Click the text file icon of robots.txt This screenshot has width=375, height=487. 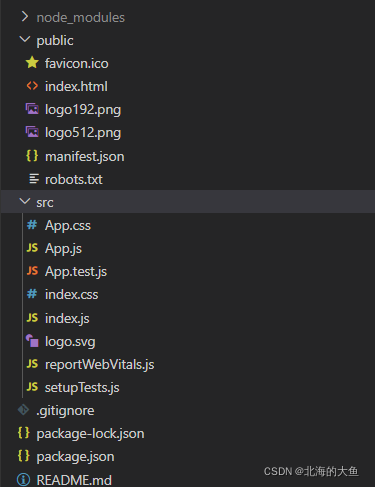click(34, 179)
